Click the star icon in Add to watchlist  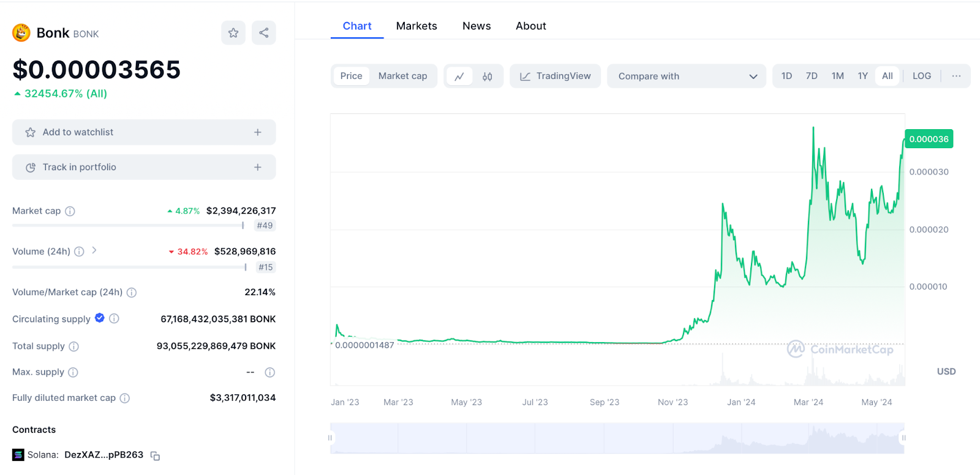click(30, 132)
